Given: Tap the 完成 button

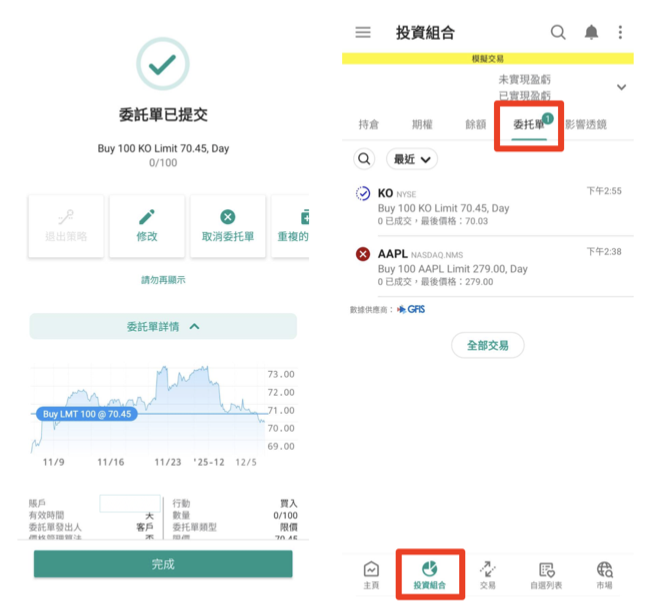Looking at the screenshot, I should (x=163, y=564).
